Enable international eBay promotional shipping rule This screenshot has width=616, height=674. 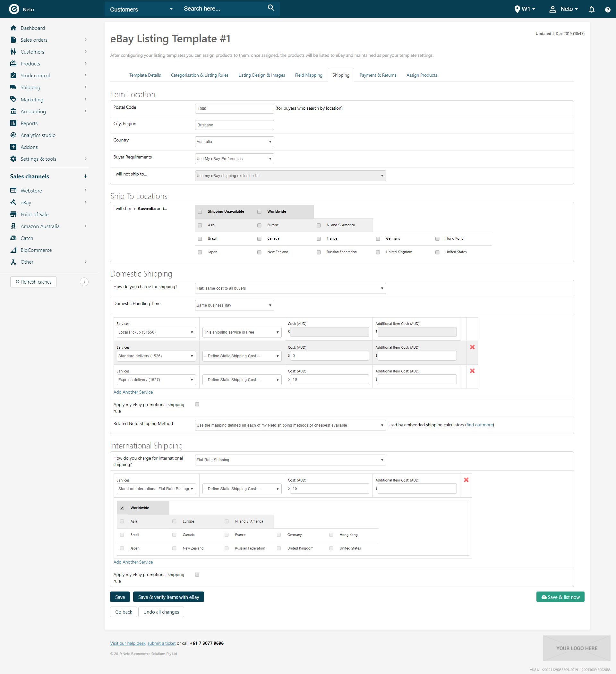pos(197,574)
